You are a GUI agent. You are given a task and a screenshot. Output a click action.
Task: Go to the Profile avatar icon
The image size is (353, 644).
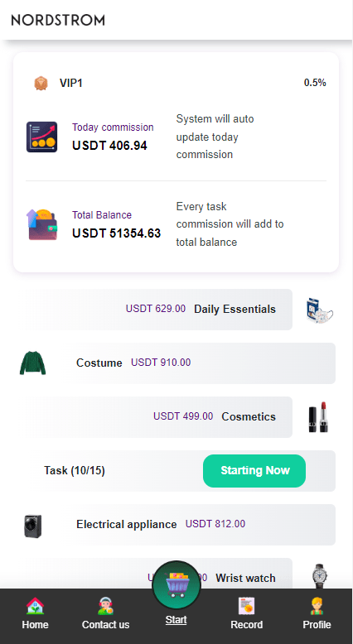tap(317, 606)
